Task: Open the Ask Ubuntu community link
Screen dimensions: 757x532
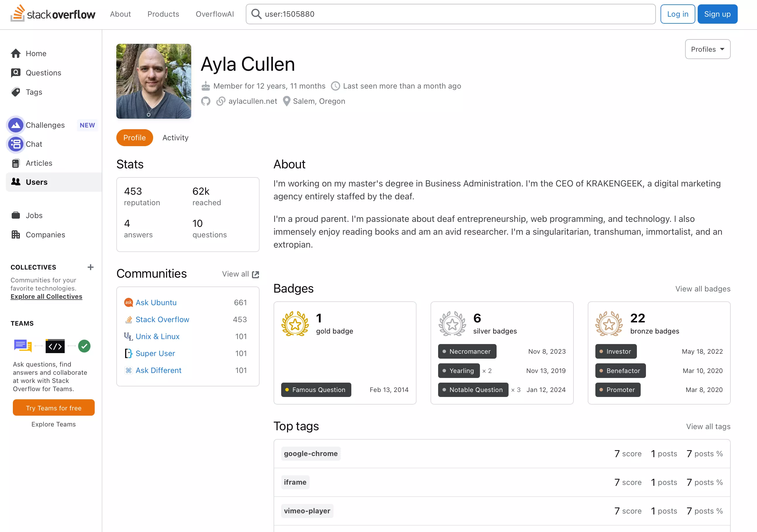Action: [156, 303]
